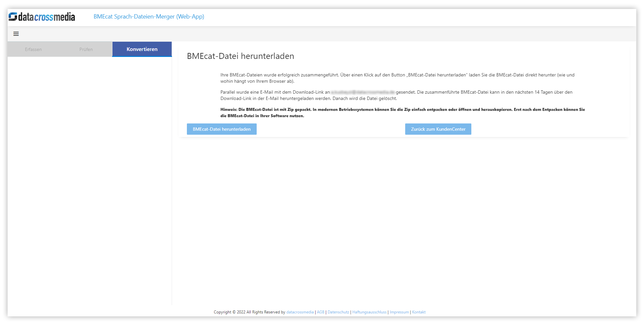Click BMEcat-Datei herunterladen button
This screenshot has width=644, height=325.
pos(222,129)
